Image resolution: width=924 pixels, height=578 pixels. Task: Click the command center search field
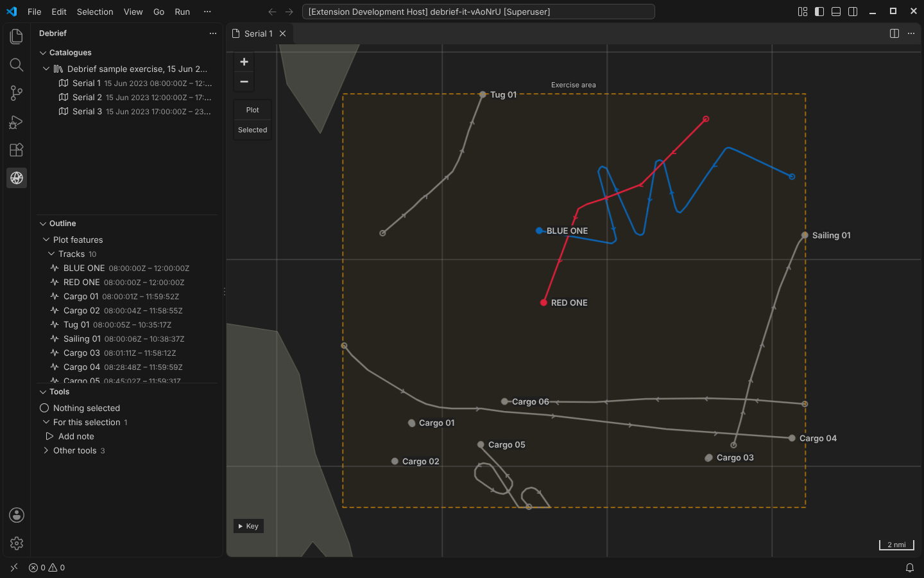point(478,12)
